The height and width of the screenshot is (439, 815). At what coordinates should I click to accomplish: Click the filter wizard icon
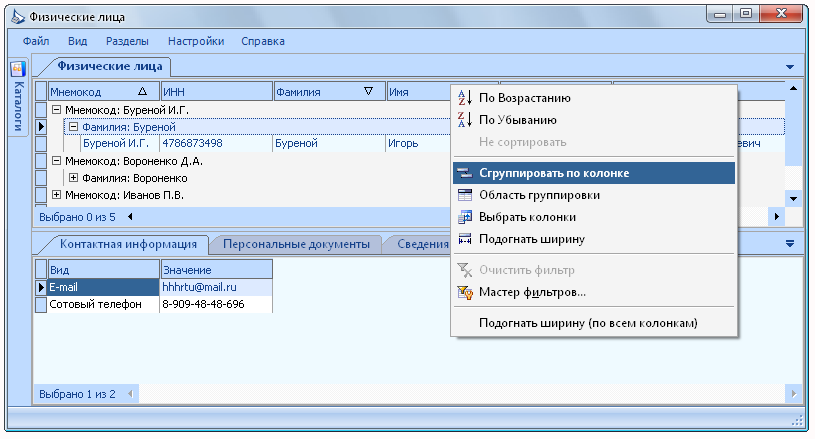pyautogui.click(x=464, y=292)
